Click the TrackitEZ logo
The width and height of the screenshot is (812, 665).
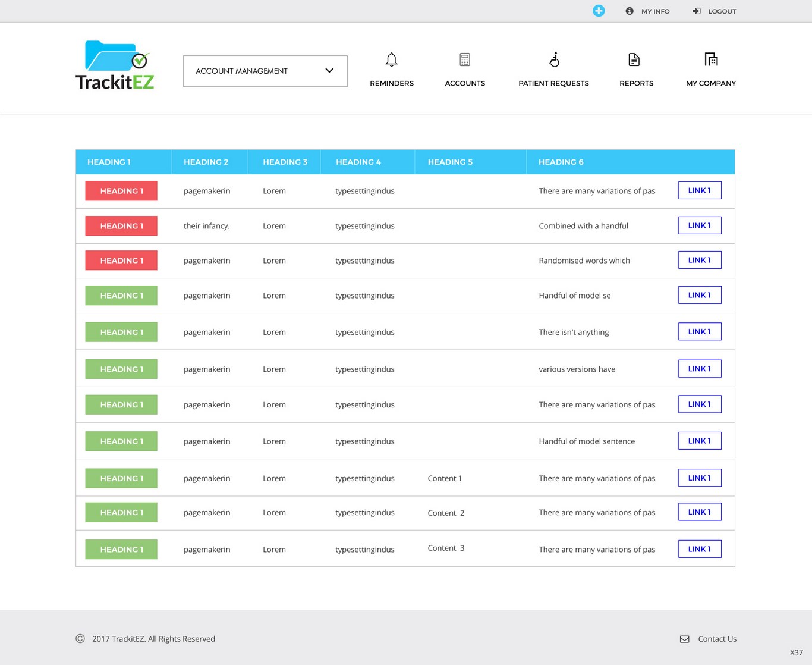coord(115,65)
